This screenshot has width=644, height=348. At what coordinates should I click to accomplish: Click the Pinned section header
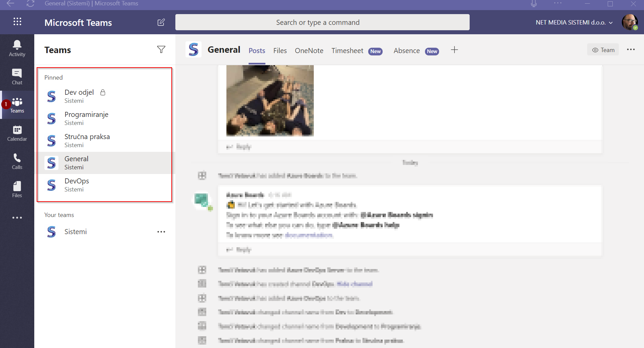click(x=54, y=78)
